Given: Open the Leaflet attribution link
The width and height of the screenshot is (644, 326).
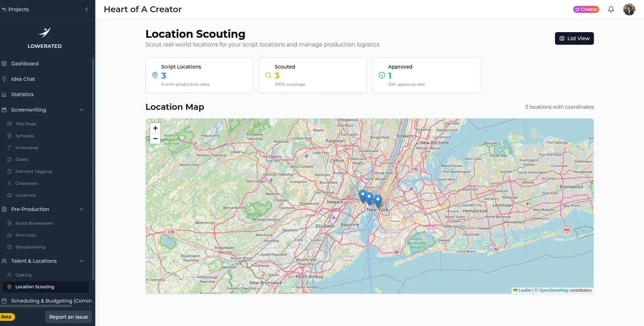Looking at the screenshot, I should coord(525,290).
